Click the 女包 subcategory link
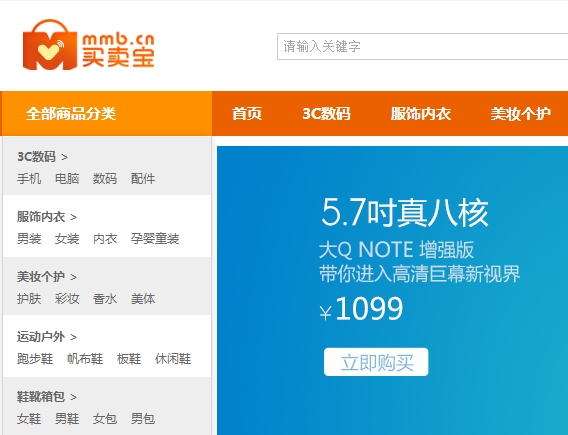Image resolution: width=568 pixels, height=435 pixels. tap(105, 419)
